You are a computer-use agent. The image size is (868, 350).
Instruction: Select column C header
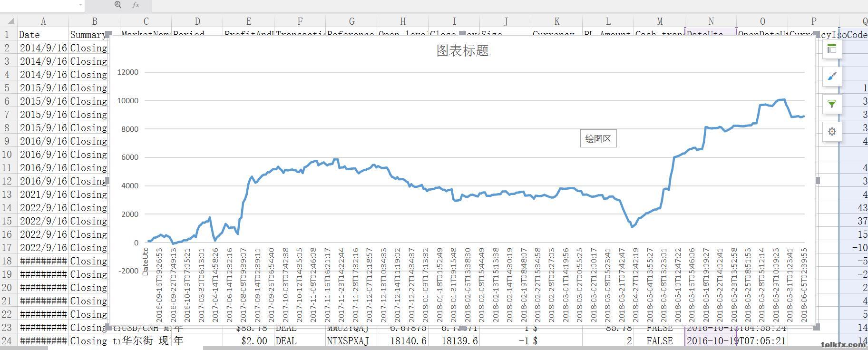click(146, 21)
